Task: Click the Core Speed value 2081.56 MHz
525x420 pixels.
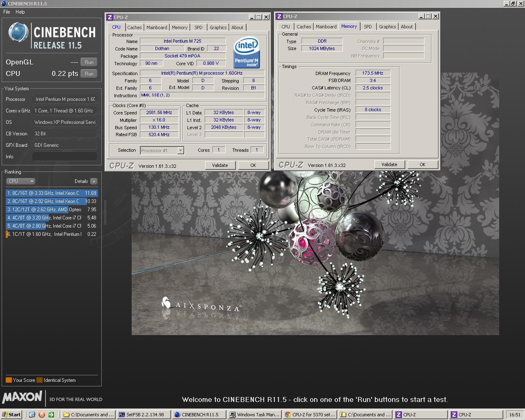Action: coord(159,113)
